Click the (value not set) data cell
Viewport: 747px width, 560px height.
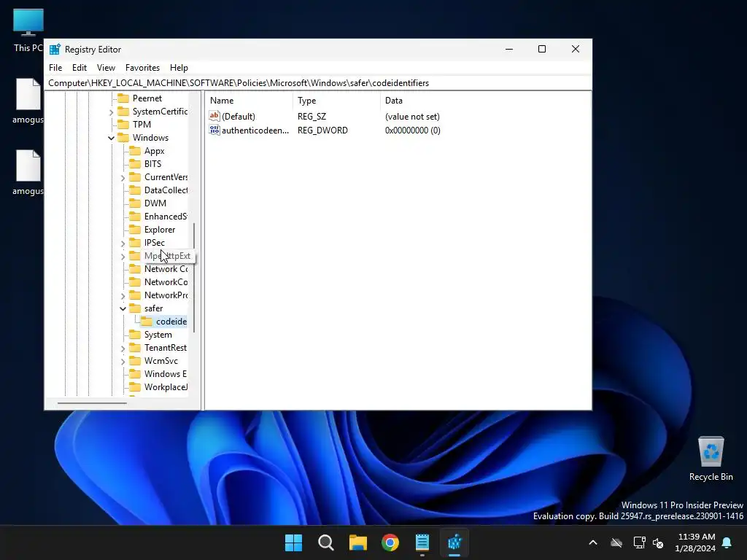tap(413, 116)
